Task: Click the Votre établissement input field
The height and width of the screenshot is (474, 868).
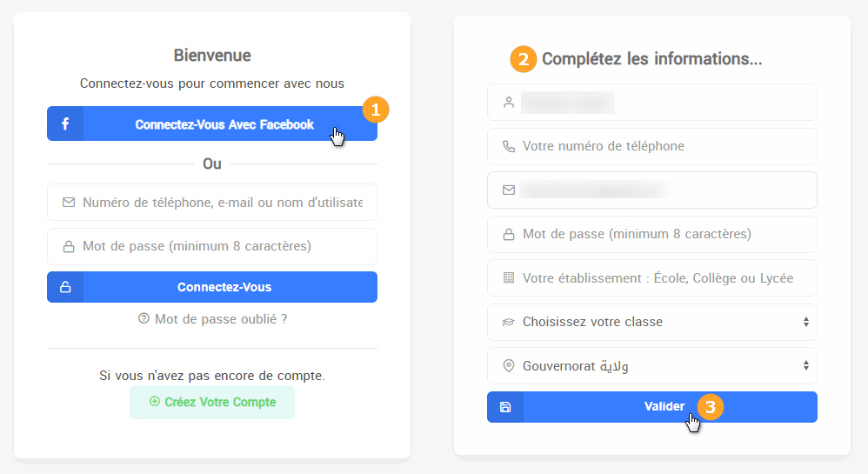Action: click(x=661, y=278)
